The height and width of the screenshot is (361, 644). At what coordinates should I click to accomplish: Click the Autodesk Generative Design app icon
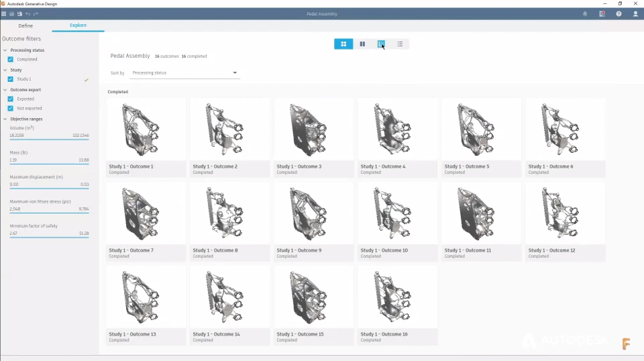3,4
